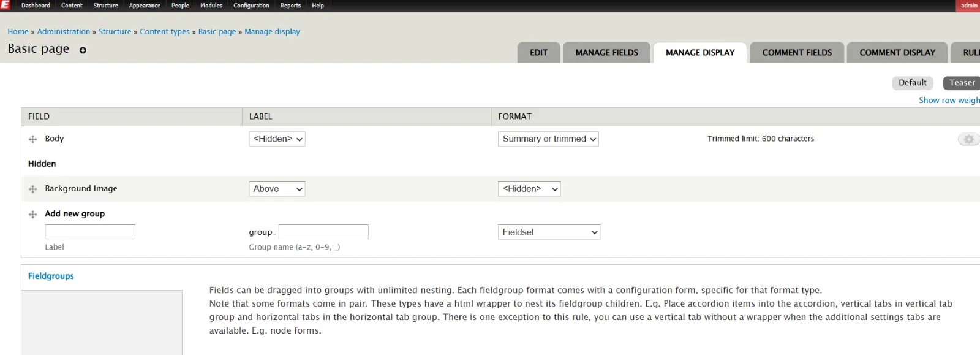Follow the Content types breadcrumb link
The image size is (980, 355).
click(165, 32)
